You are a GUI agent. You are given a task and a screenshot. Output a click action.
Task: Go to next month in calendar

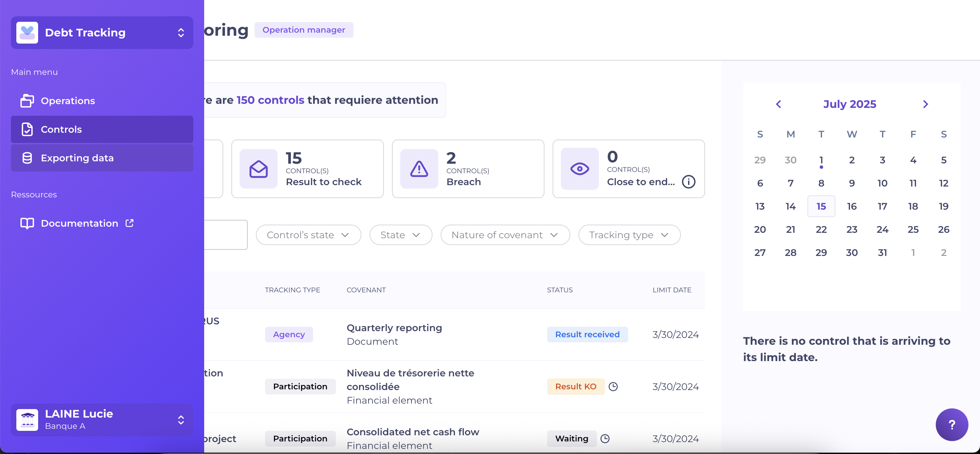tap(925, 104)
